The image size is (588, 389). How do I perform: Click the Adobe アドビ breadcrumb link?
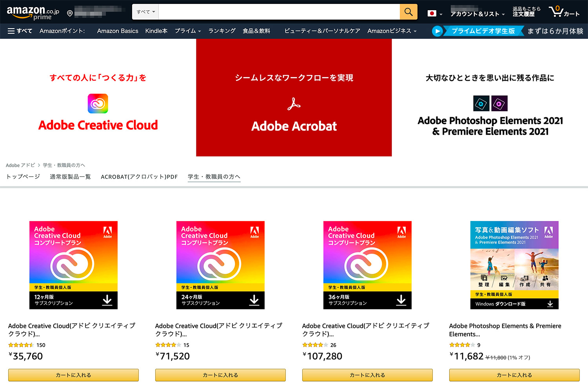20,165
